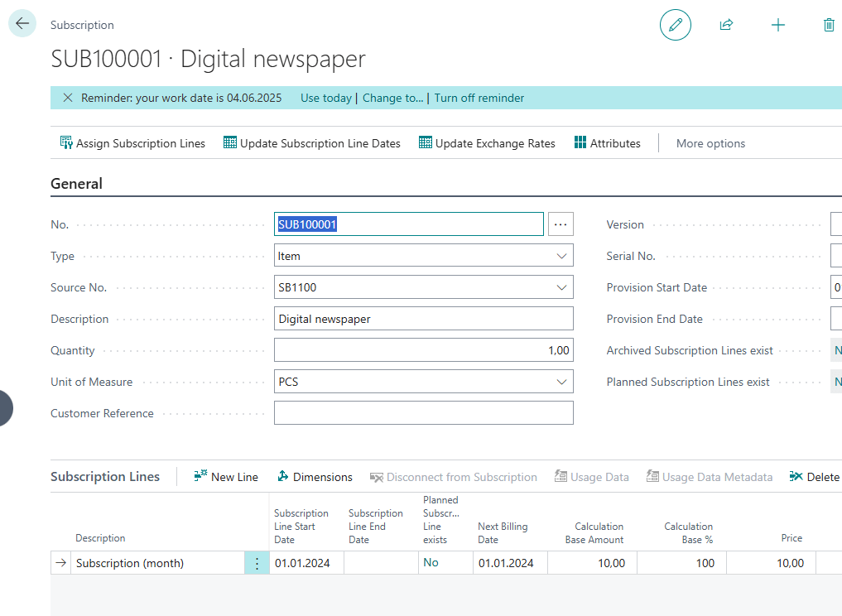The width and height of the screenshot is (842, 616).
Task: Open the share icon menu
Action: click(726, 25)
